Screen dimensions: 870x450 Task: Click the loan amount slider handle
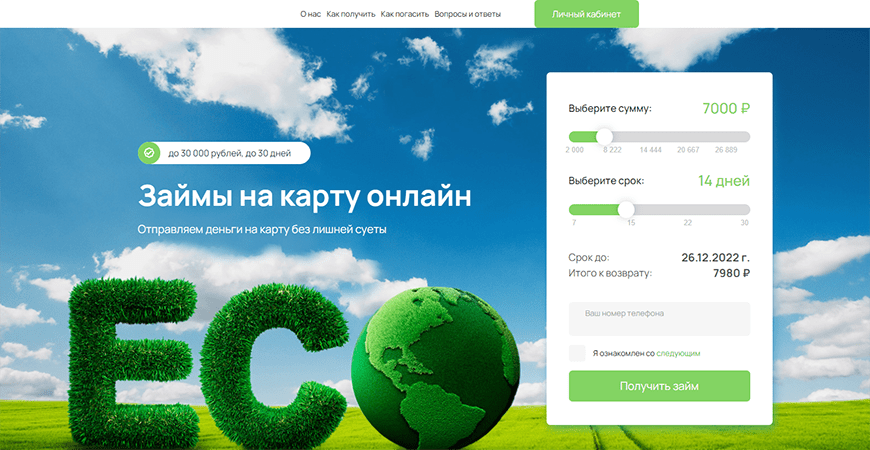click(604, 136)
